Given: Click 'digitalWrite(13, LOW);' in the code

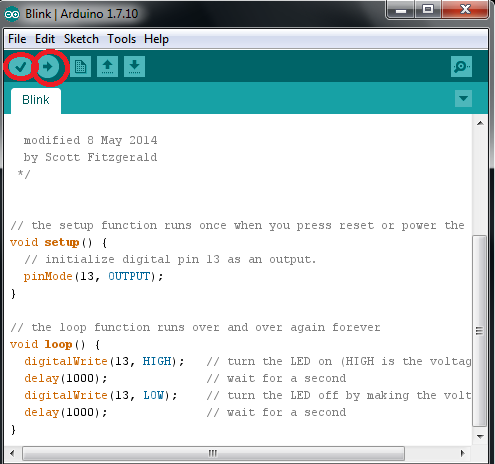Looking at the screenshot, I should click(101, 396).
